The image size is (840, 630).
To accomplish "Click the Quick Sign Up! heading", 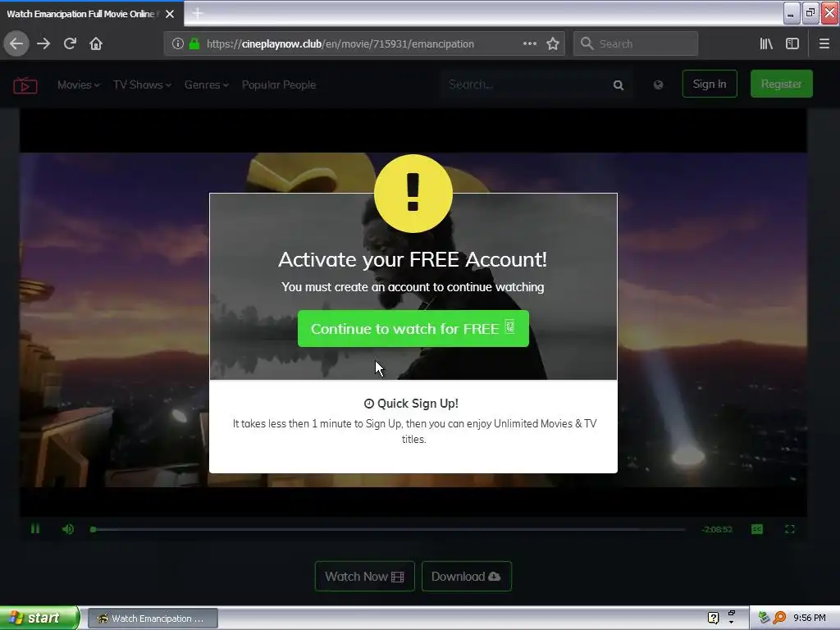I will (x=412, y=404).
